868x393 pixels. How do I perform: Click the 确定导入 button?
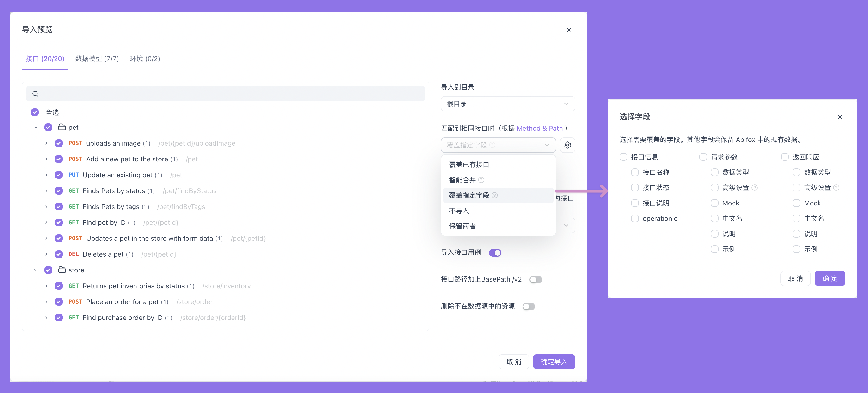(554, 361)
